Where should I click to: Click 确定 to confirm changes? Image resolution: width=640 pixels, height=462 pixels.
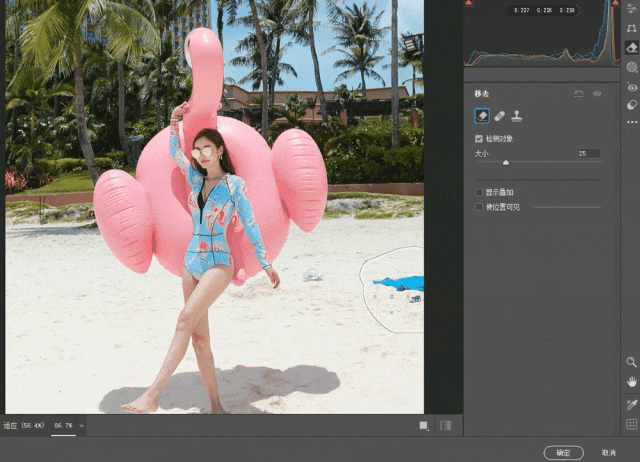click(x=563, y=452)
